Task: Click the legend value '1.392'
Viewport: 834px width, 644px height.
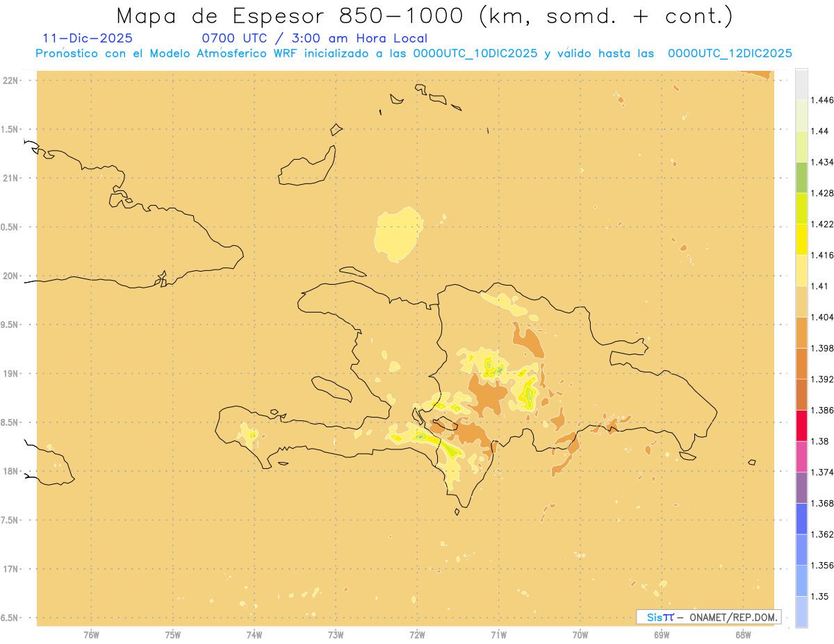Action: 821,379
